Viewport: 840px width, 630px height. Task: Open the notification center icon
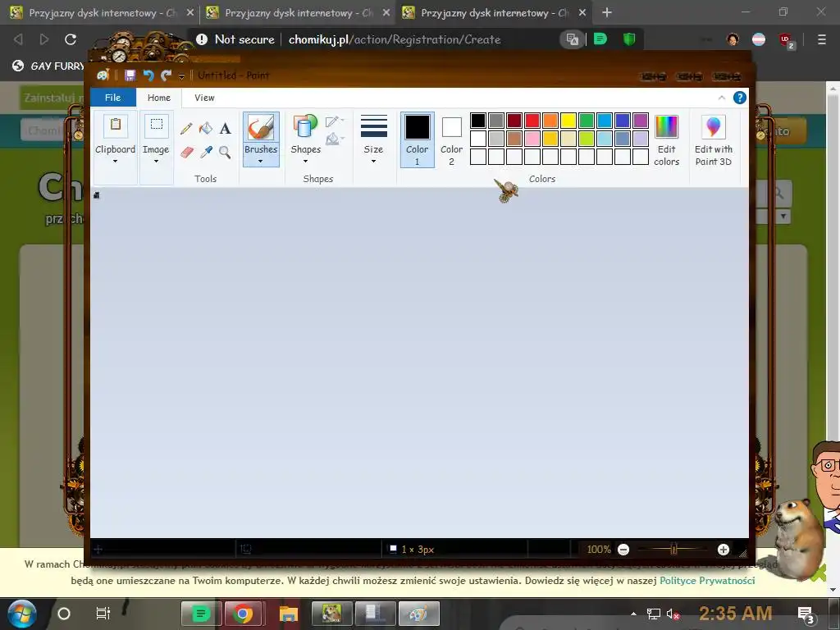806,614
